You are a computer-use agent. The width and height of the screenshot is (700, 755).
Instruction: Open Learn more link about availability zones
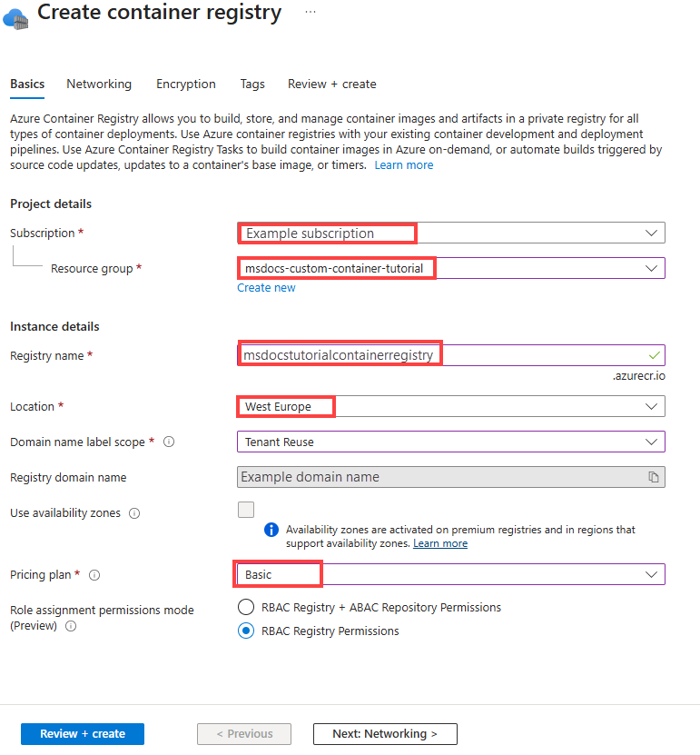click(440, 543)
